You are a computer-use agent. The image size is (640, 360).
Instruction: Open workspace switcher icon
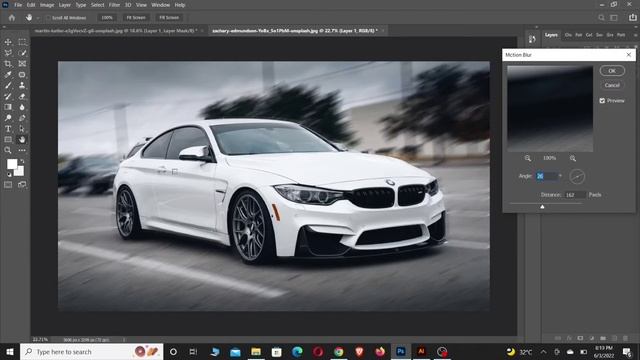(x=614, y=18)
